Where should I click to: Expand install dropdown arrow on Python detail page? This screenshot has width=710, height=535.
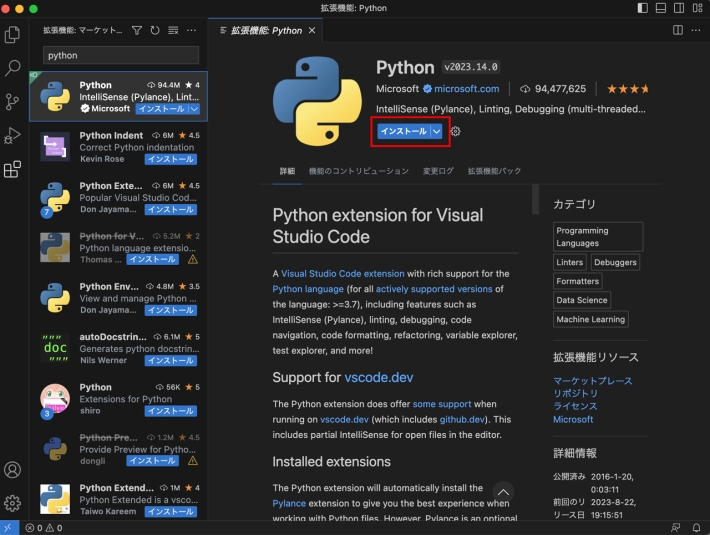point(436,131)
